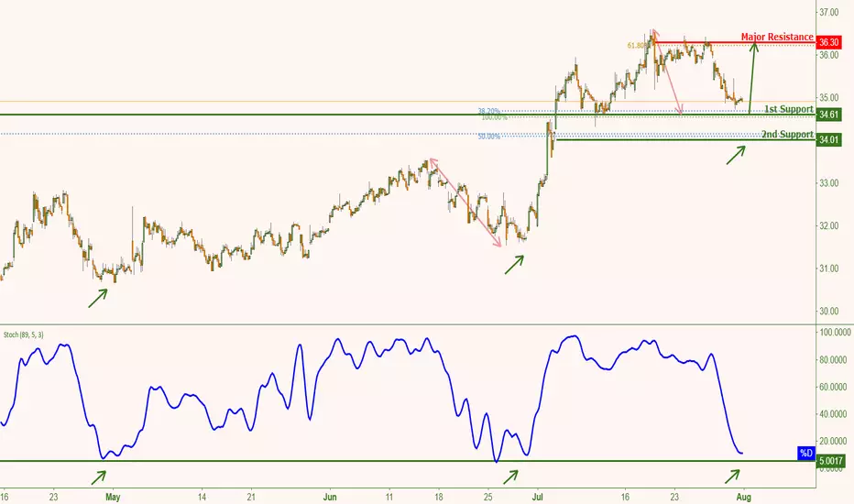Click the 14 date axis label
This screenshot has width=854, height=504.
click(x=203, y=497)
